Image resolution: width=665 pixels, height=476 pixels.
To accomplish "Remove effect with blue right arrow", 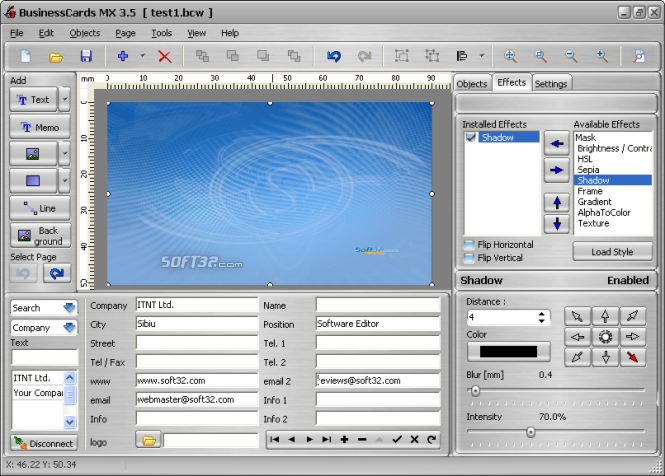I will (x=556, y=170).
